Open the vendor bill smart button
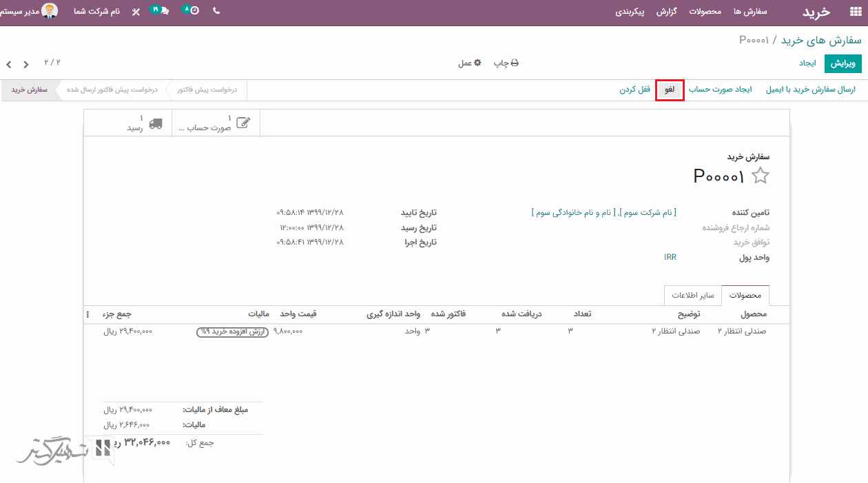This screenshot has width=868, height=483. coord(215,123)
